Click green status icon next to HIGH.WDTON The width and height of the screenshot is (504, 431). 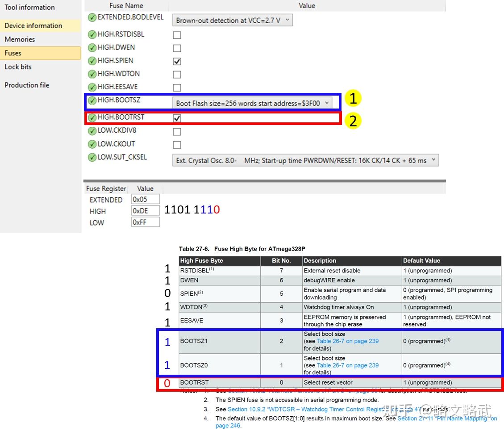coord(92,74)
